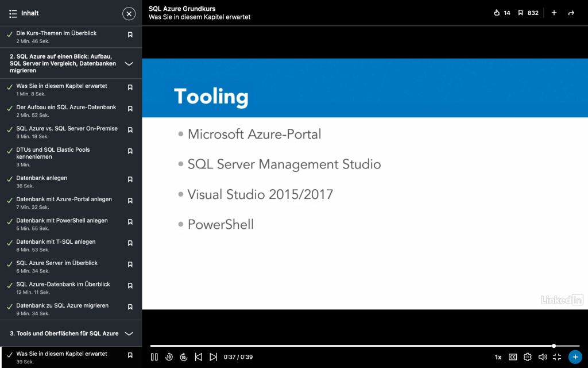This screenshot has width=588, height=368.
Task: Open the 1x playback speed menu
Action: pos(498,357)
